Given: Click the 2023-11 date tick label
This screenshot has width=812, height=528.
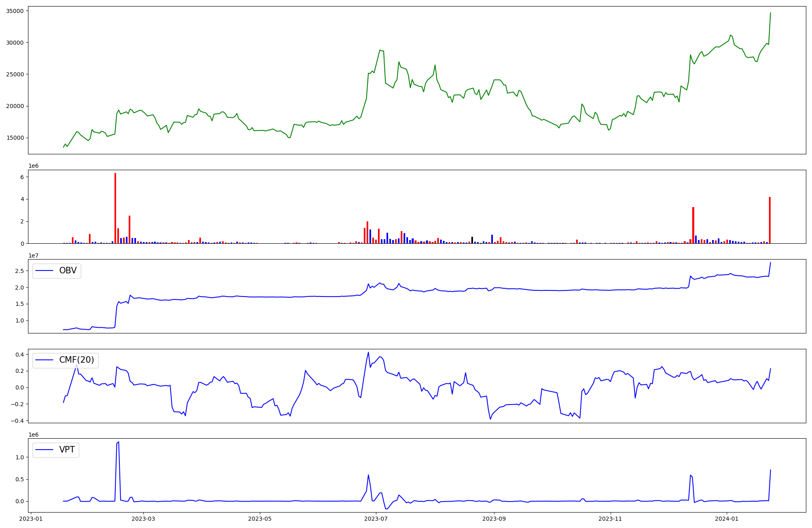Looking at the screenshot, I should pos(610,519).
